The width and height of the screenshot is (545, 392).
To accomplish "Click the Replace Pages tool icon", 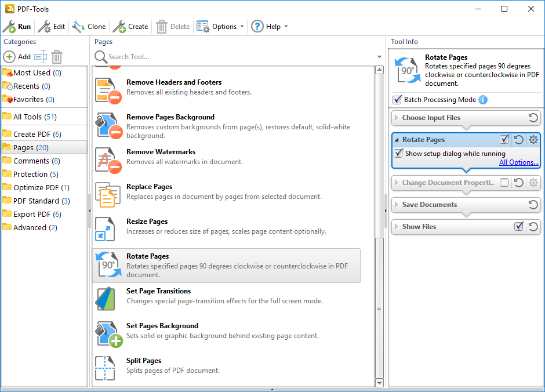I will point(108,195).
